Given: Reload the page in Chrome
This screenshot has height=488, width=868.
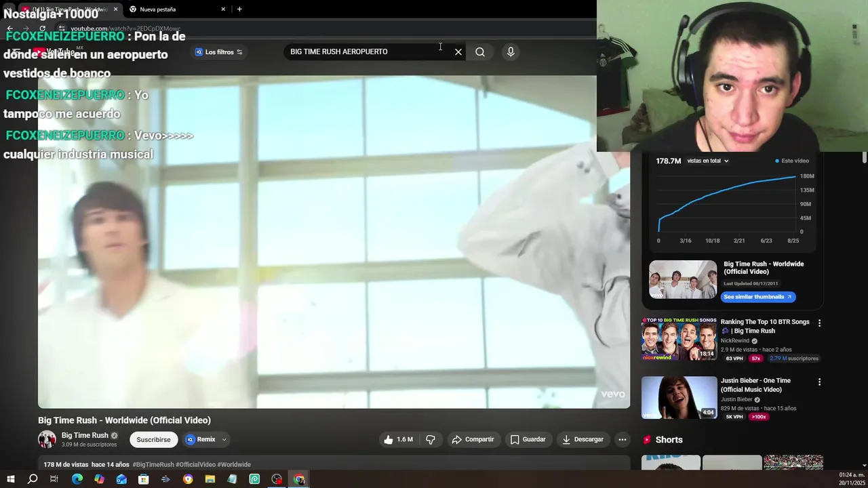Looking at the screenshot, I should tap(42, 28).
